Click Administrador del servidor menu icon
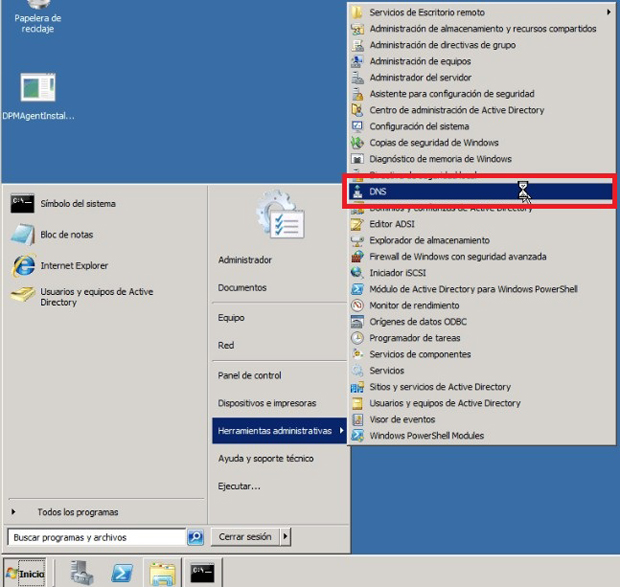Image resolution: width=620 pixels, height=587 pixels. [x=357, y=77]
